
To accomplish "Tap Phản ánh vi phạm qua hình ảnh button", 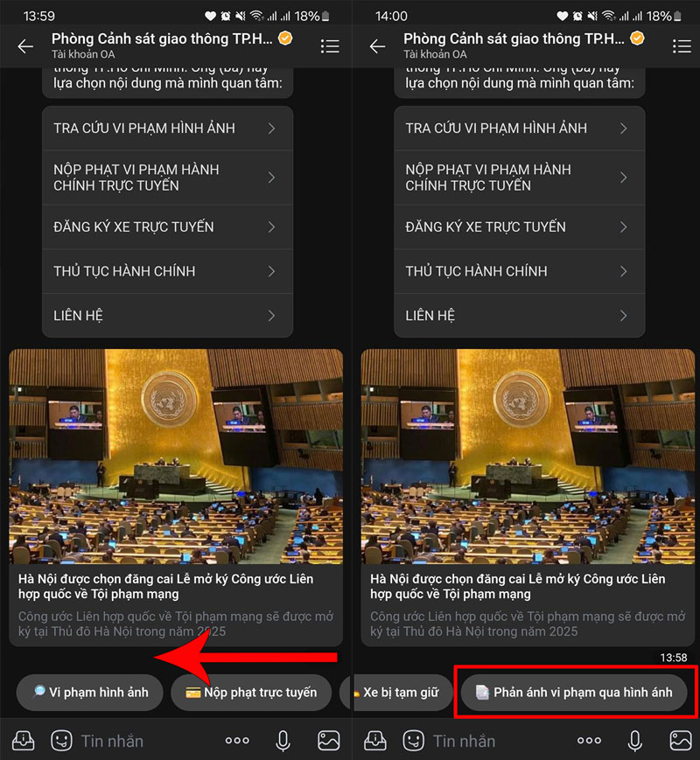I will click(x=574, y=692).
